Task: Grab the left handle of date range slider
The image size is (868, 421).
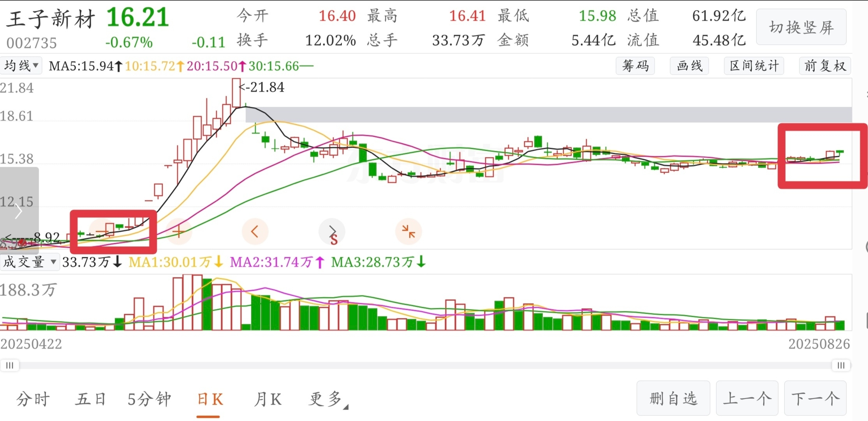Action: [x=10, y=365]
